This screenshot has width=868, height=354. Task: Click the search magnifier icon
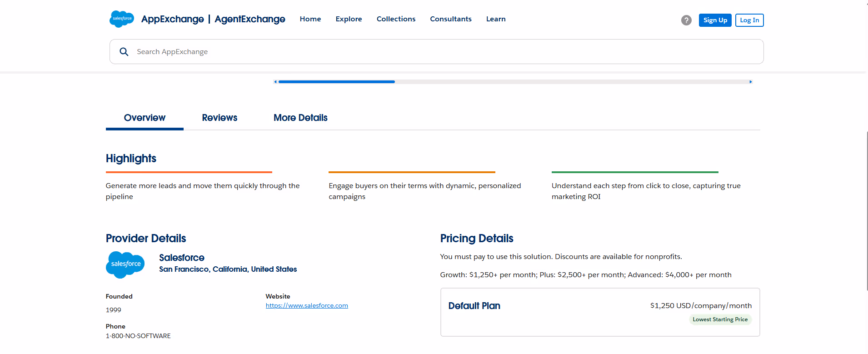click(124, 52)
